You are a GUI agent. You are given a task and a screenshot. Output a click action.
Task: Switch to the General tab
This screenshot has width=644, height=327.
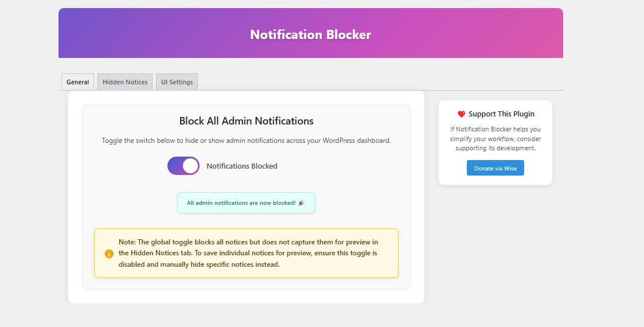click(x=77, y=82)
